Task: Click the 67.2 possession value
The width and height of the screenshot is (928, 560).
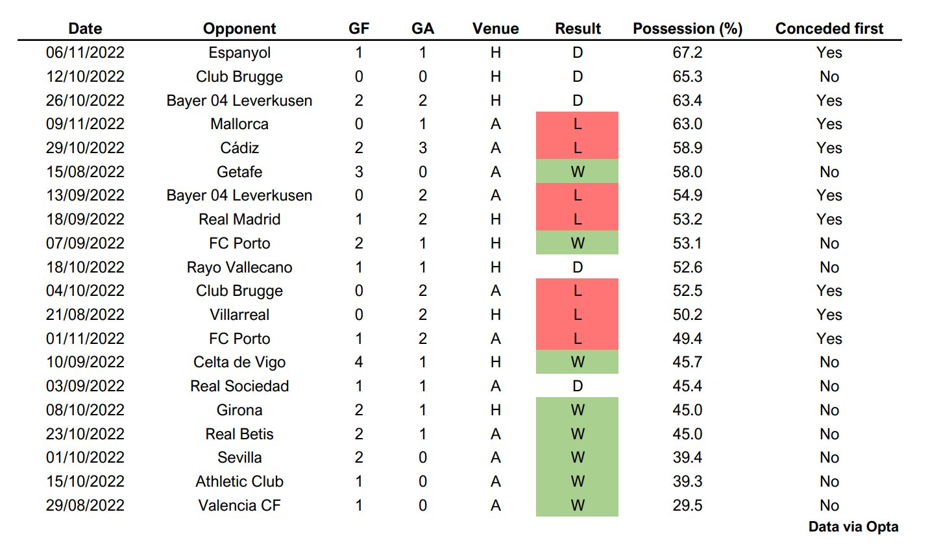Action: (x=687, y=53)
